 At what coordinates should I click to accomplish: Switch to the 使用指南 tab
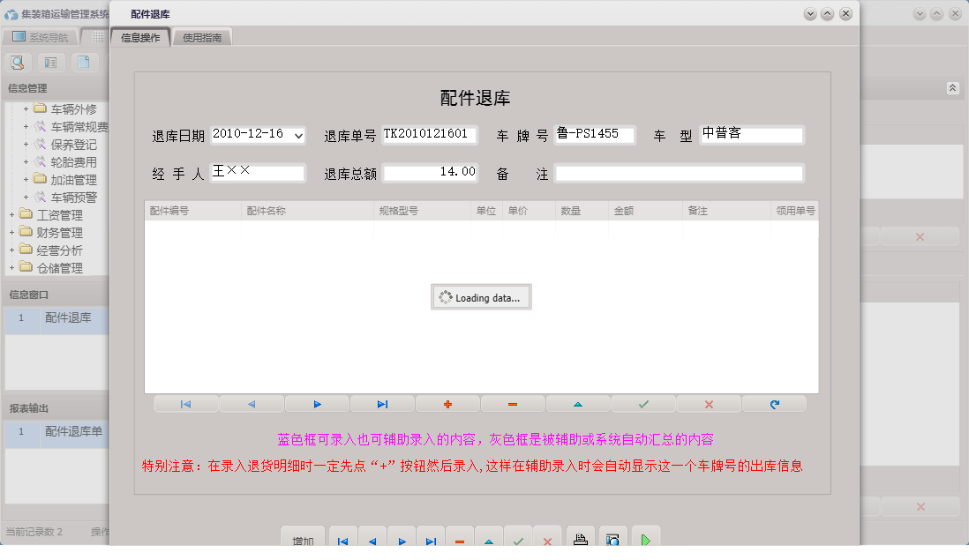[x=200, y=37]
